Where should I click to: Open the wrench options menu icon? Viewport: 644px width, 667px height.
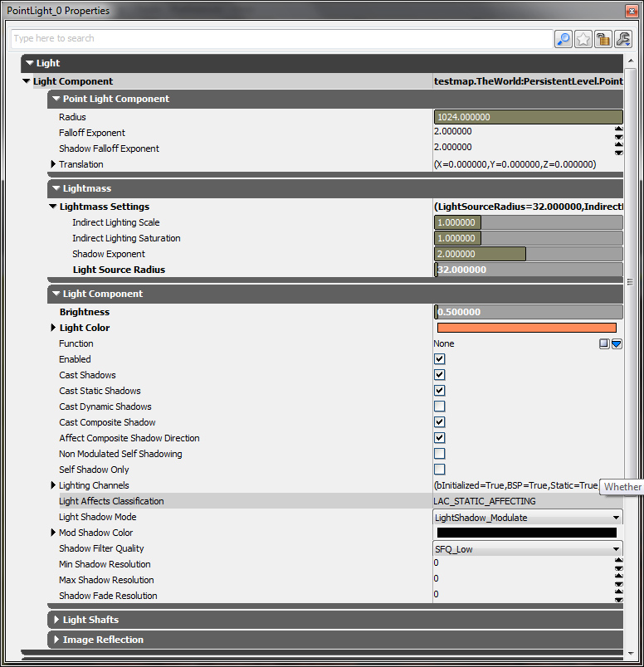coord(622,39)
